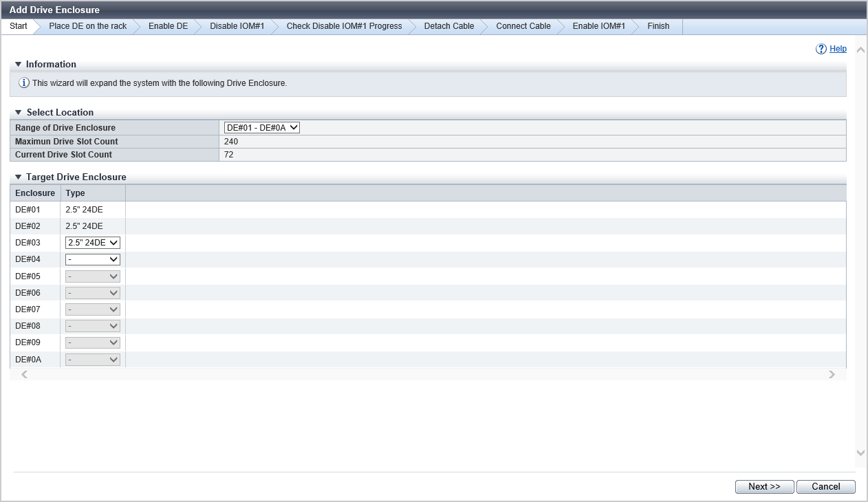Select the Connect Cable wizard step
This screenshot has height=502, width=868.
pos(523,26)
